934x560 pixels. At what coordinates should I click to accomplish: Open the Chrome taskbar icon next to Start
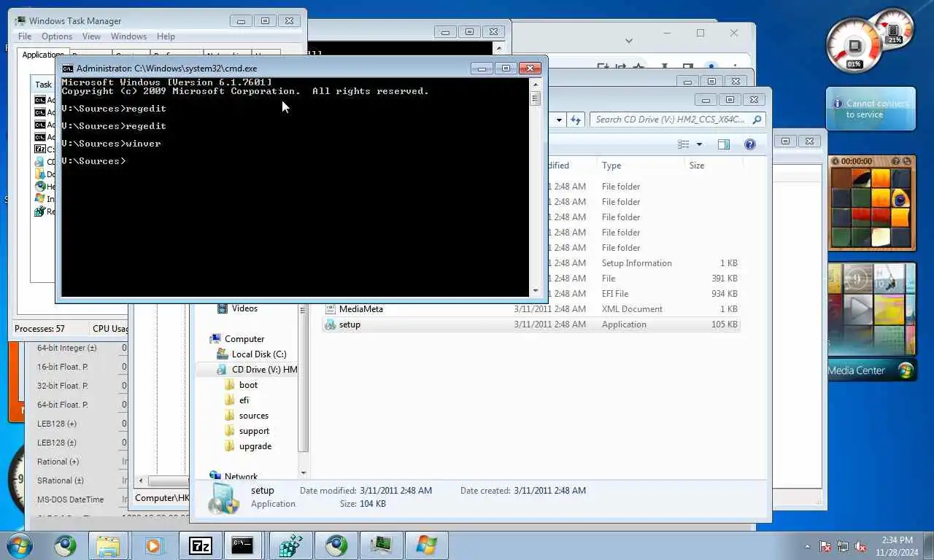point(65,545)
